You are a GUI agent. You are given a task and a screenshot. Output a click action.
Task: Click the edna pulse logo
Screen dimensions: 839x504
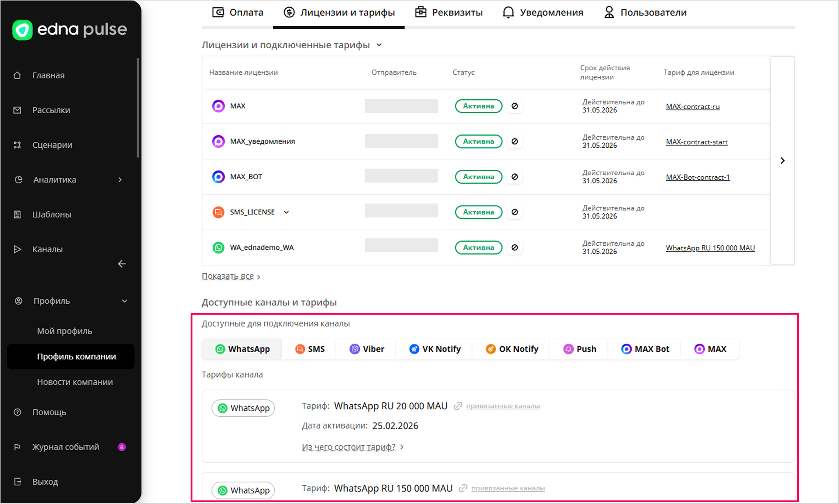coord(70,30)
